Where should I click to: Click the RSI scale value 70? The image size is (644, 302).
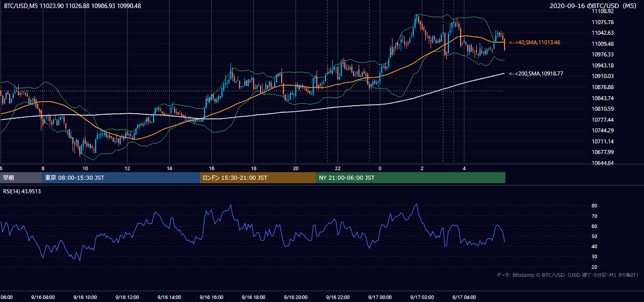594,216
